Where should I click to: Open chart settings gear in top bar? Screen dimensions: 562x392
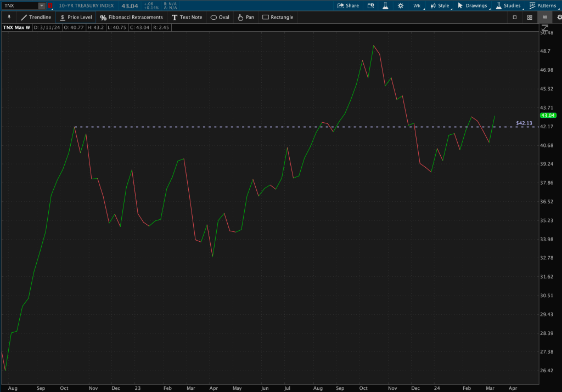(401, 5)
